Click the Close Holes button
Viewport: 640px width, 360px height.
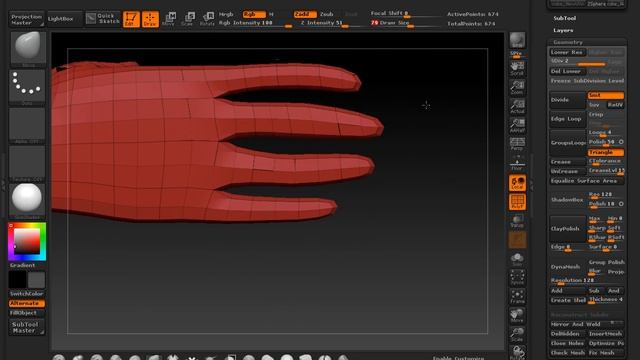point(567,343)
